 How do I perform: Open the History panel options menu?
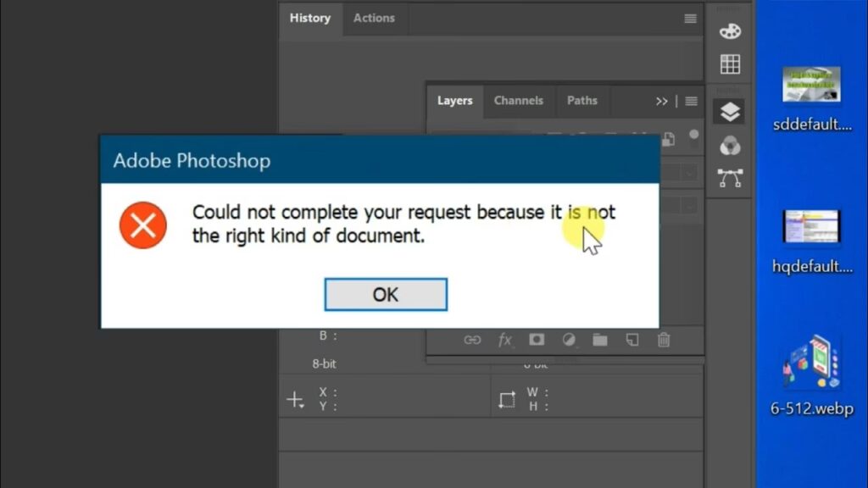pyautogui.click(x=691, y=19)
